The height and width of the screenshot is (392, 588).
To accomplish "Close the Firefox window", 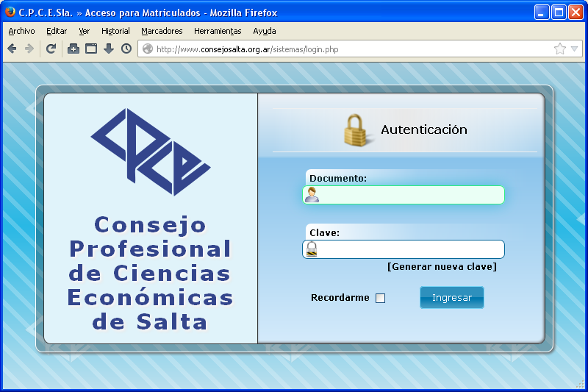I will pos(576,13).
